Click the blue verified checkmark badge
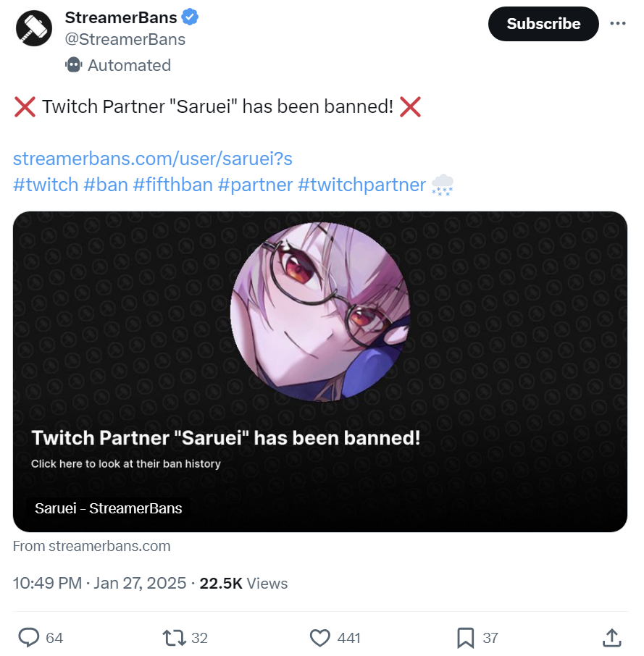Image resolution: width=644 pixels, height=656 pixels. tap(191, 17)
